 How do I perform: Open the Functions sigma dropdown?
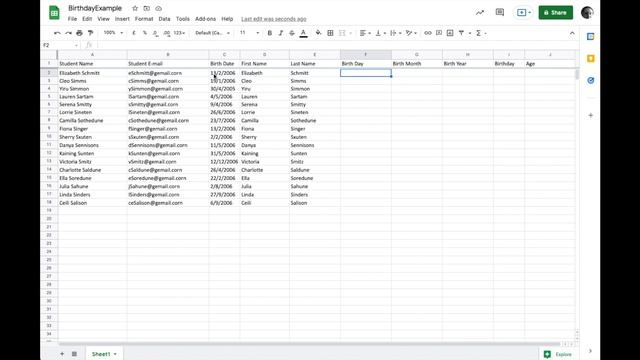(x=480, y=33)
